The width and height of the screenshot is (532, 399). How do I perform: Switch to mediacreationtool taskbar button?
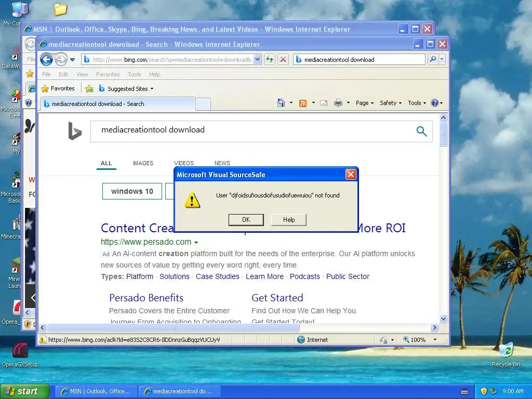pyautogui.click(x=179, y=391)
